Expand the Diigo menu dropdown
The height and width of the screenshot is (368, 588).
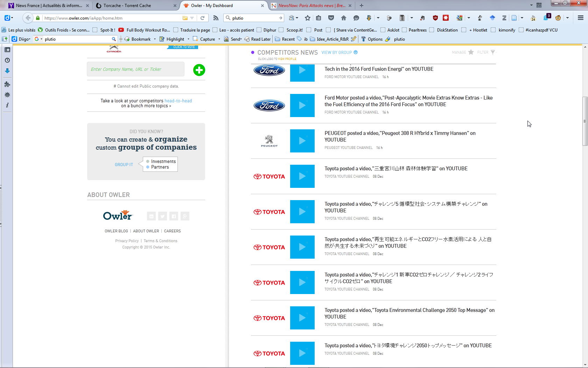click(x=29, y=39)
